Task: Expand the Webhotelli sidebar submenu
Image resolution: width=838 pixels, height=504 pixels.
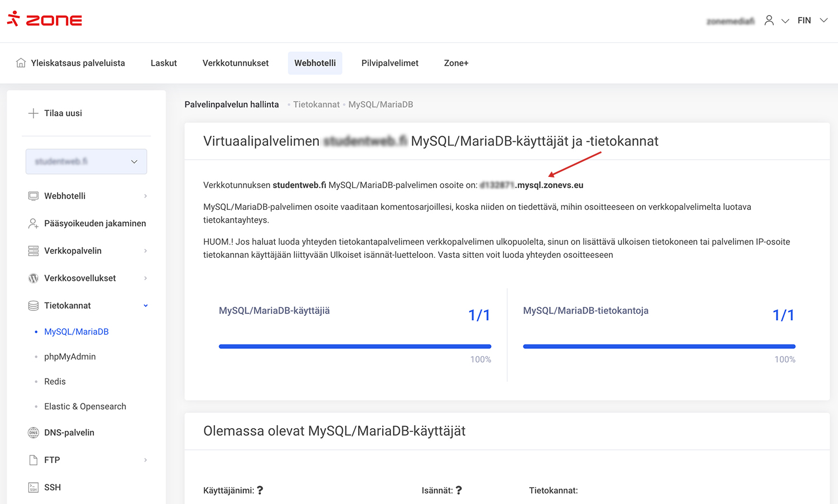Action: pyautogui.click(x=146, y=196)
